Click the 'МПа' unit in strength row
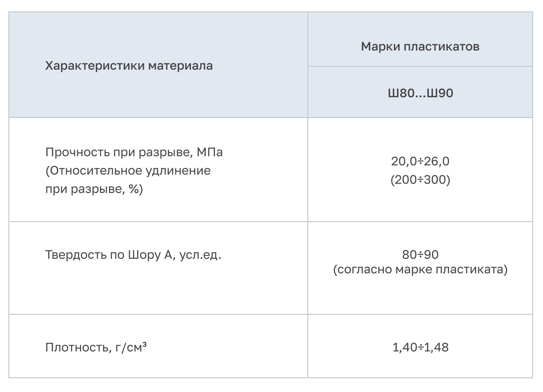543x392 pixels. point(210,152)
